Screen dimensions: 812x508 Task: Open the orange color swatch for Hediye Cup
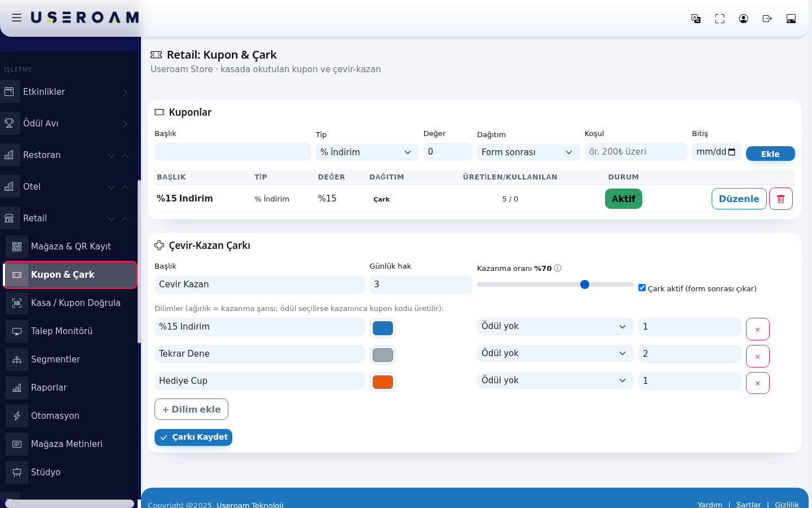click(x=383, y=382)
